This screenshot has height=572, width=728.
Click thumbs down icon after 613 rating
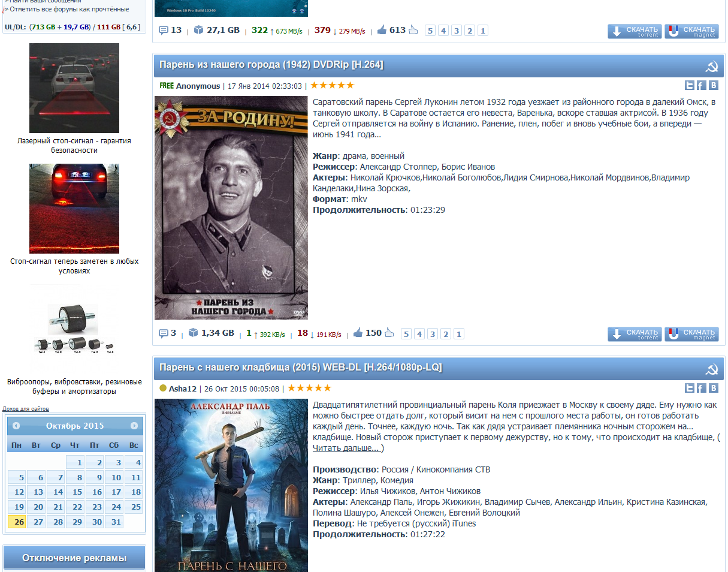pyautogui.click(x=413, y=30)
